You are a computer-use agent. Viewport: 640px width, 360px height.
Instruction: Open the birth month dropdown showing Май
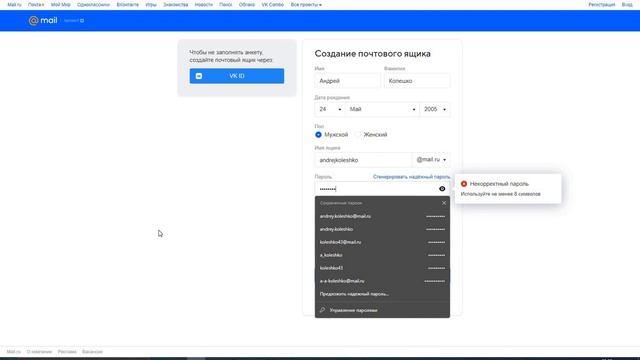(x=382, y=109)
